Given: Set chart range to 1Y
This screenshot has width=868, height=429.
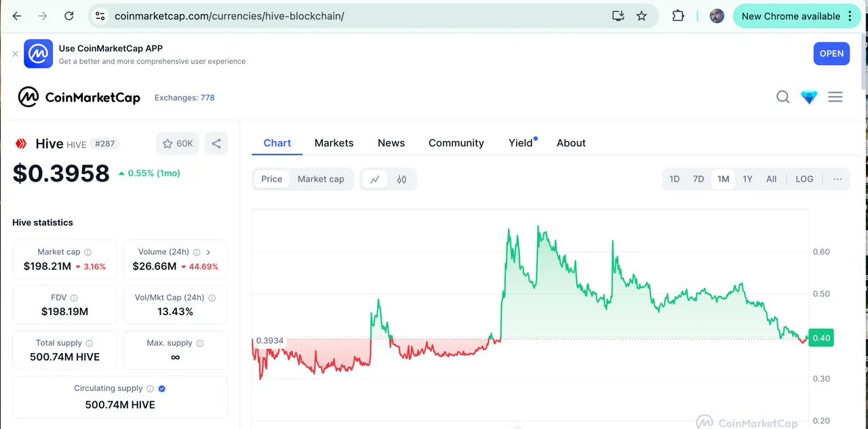Looking at the screenshot, I should pyautogui.click(x=747, y=179).
